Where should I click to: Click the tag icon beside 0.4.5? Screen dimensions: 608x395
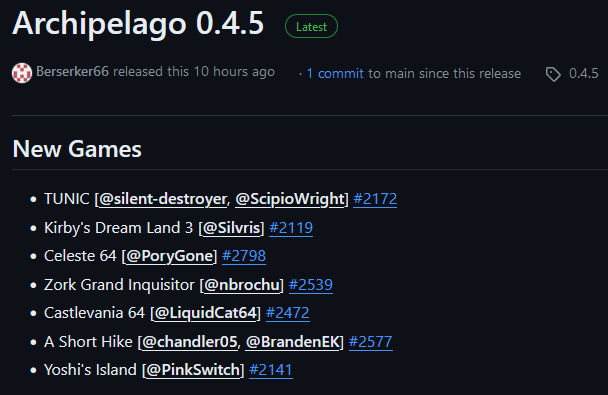point(553,74)
